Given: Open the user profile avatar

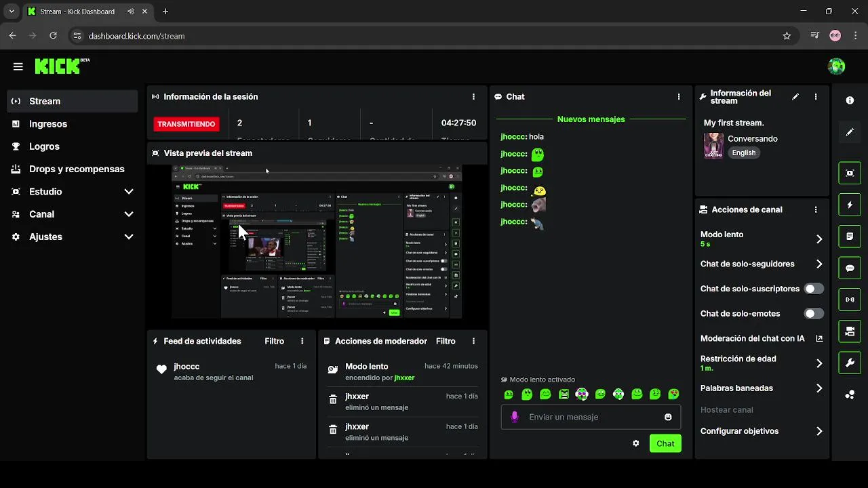Looking at the screenshot, I should [x=836, y=66].
